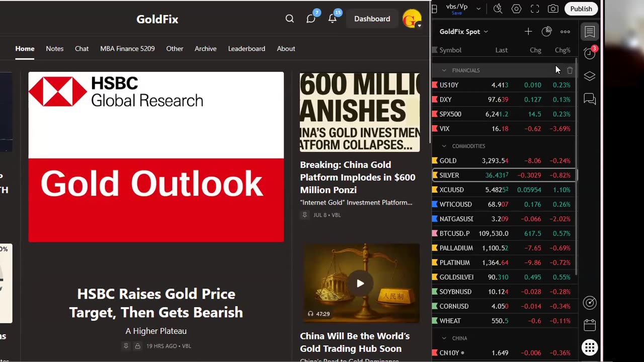644x362 pixels.
Task: Select the SOYBNUSD watchlist row
Action: tap(503, 292)
